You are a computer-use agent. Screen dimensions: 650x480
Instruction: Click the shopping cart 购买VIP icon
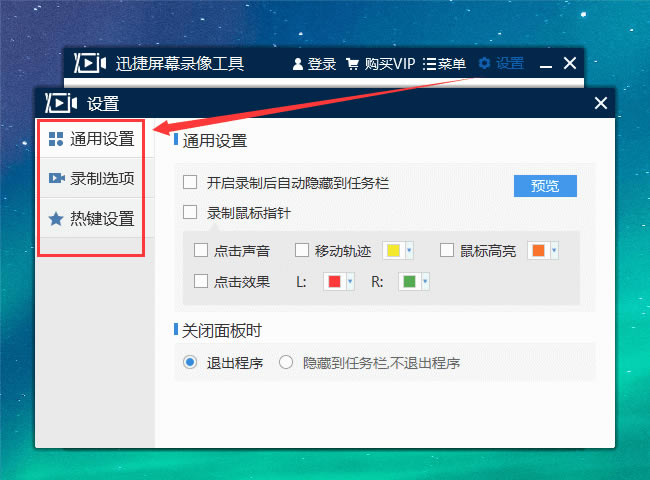pos(352,64)
